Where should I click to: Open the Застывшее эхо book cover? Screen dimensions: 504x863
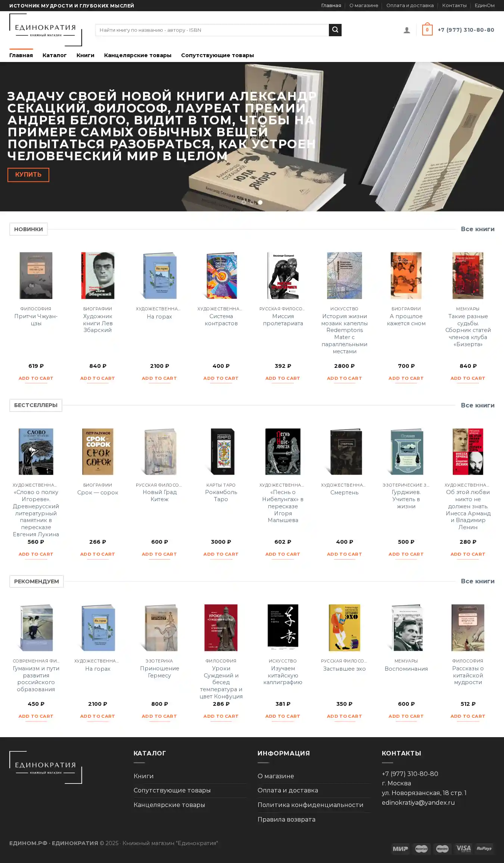click(x=345, y=627)
